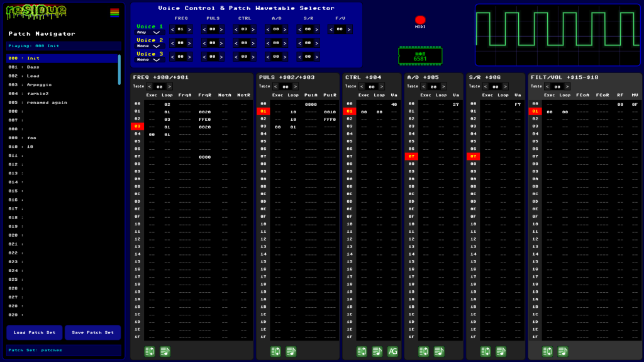Click the CTRL panel loop-list icon
This screenshot has width=644, height=362.
coord(362,351)
